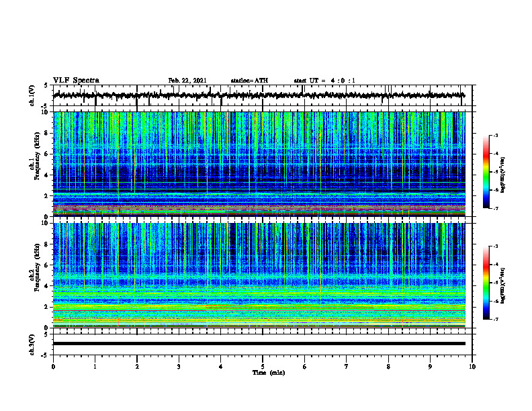Click the "-3" tick on ch.1 colorbar
This screenshot has width=532, height=411.
(x=496, y=135)
